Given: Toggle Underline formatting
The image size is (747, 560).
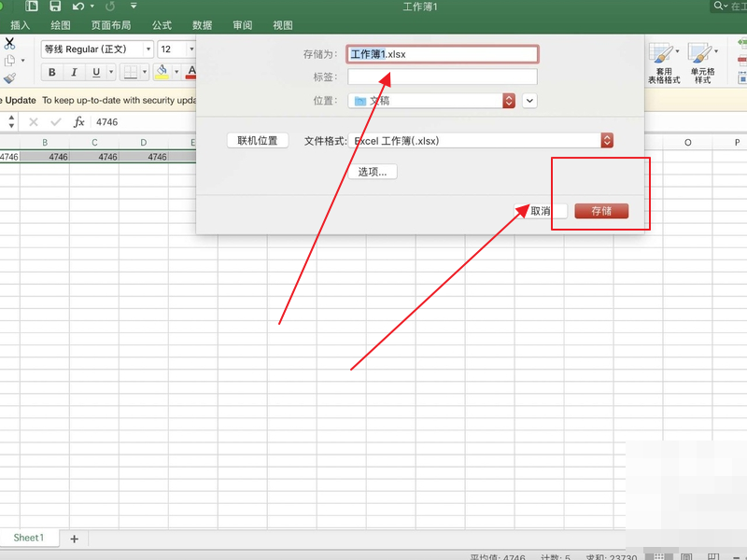Looking at the screenshot, I should (x=96, y=73).
